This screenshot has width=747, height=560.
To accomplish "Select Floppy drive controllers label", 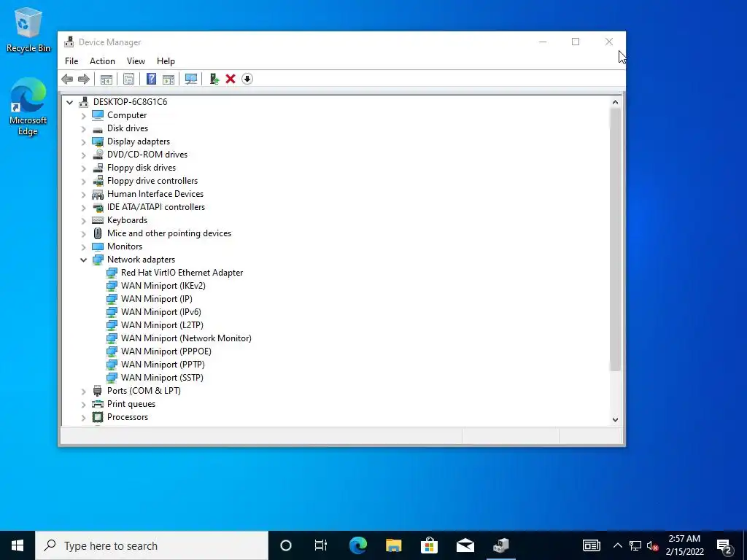I will click(x=152, y=181).
